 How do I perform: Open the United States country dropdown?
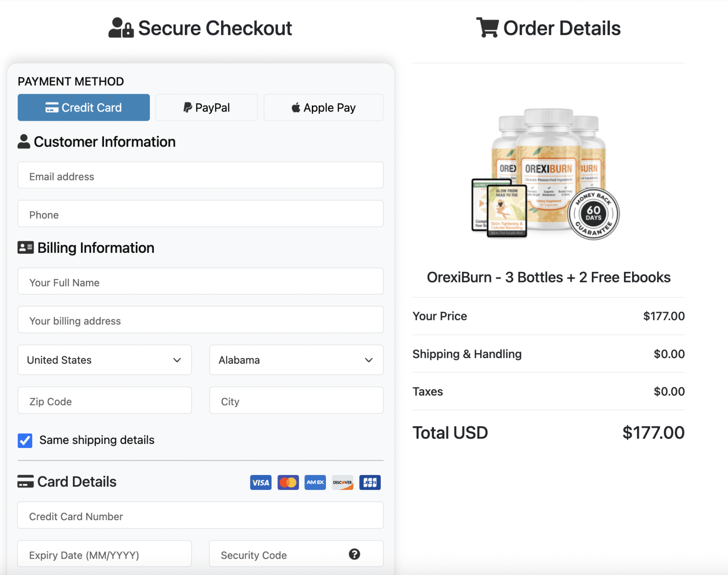pyautogui.click(x=104, y=360)
